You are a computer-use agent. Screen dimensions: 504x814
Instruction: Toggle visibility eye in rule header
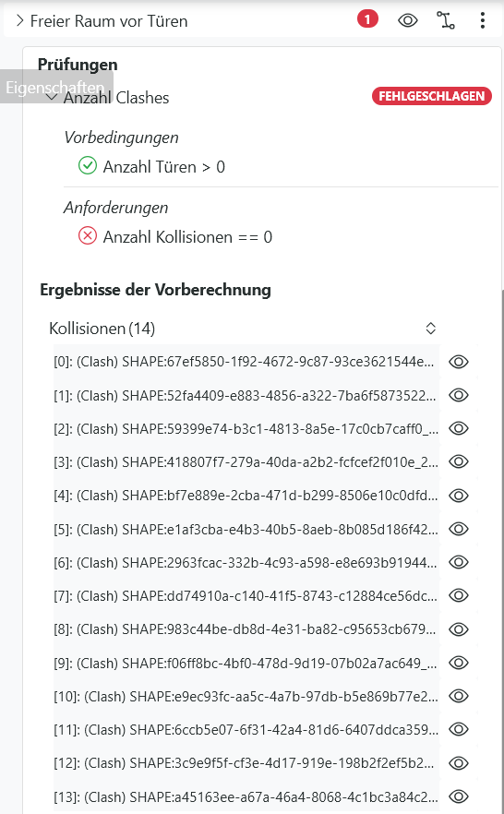pos(407,20)
